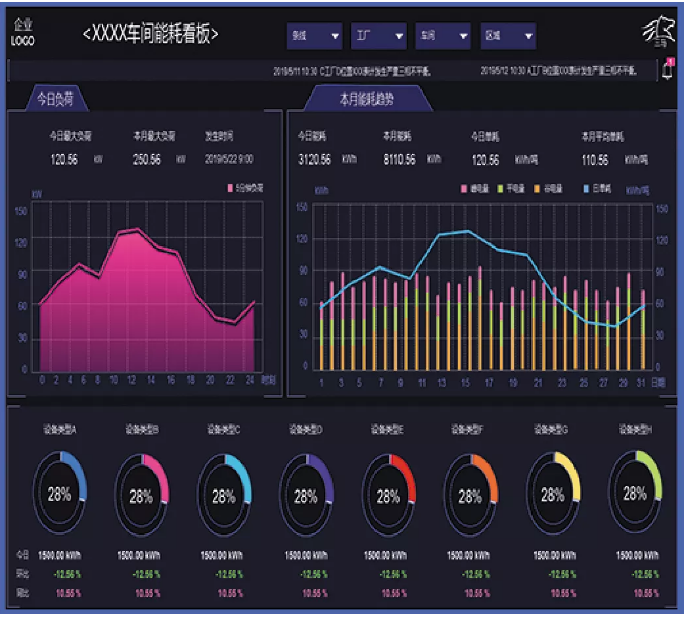Click the scrolling alarm message dated 2019/5/11

click(364, 71)
